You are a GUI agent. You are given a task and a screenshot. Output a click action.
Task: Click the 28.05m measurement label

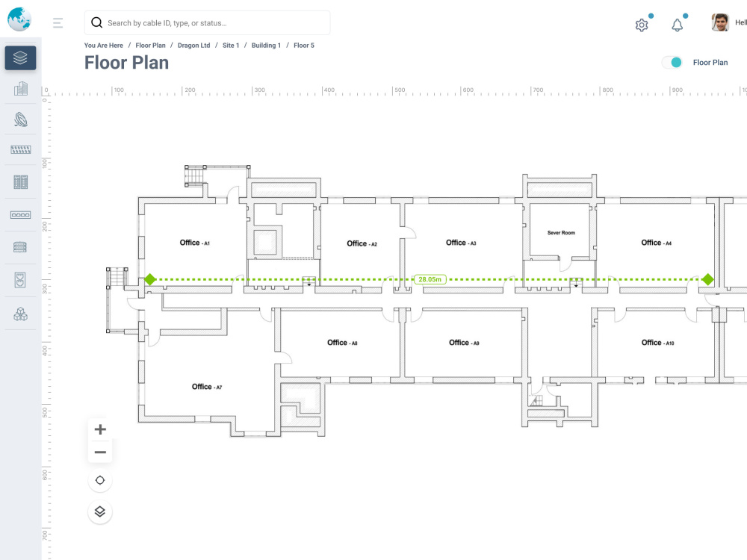point(430,279)
